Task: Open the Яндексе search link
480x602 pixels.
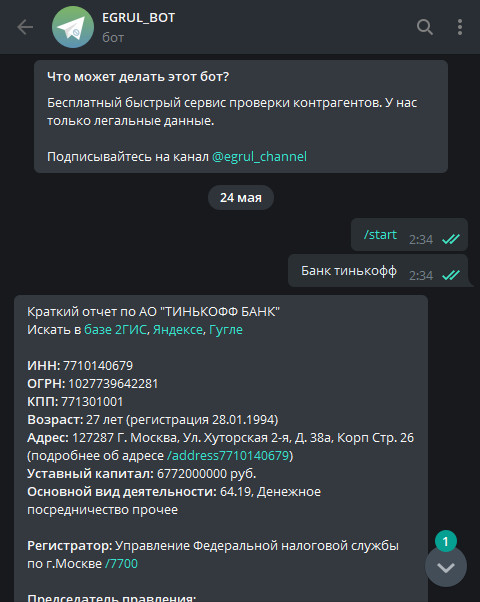Action: point(178,330)
